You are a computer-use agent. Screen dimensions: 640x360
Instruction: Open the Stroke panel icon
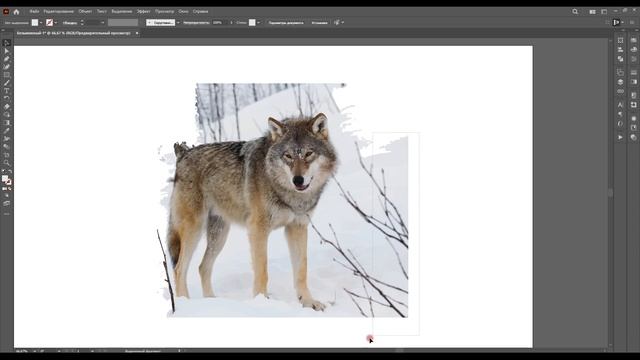(633, 73)
